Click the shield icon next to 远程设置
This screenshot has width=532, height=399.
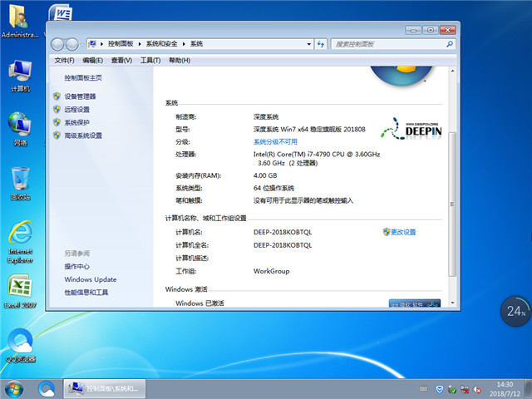coord(57,109)
